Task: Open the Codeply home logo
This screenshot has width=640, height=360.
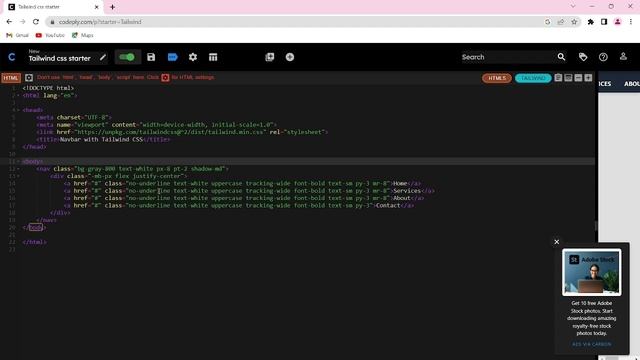Action: (11, 57)
